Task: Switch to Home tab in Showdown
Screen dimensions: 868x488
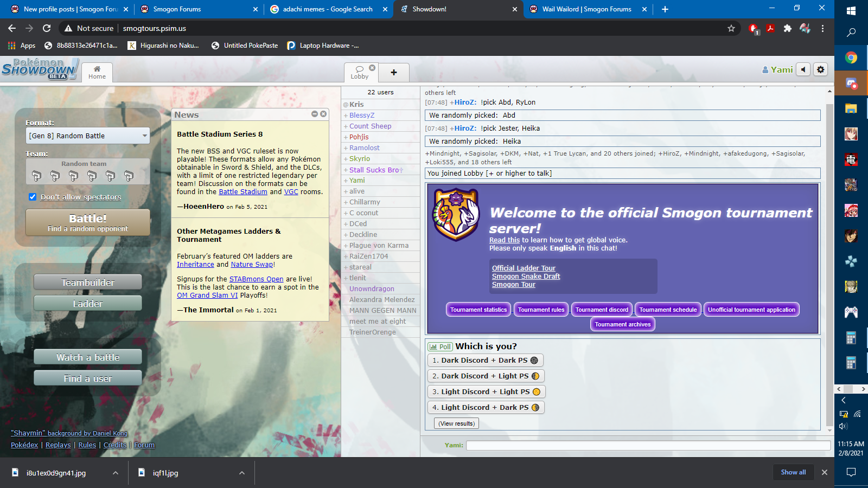Action: click(x=97, y=72)
